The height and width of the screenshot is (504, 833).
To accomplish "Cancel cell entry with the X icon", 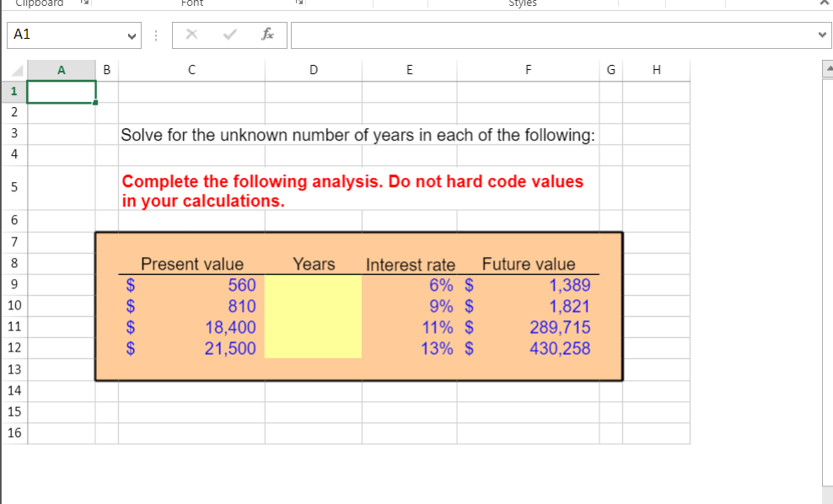I will click(190, 35).
